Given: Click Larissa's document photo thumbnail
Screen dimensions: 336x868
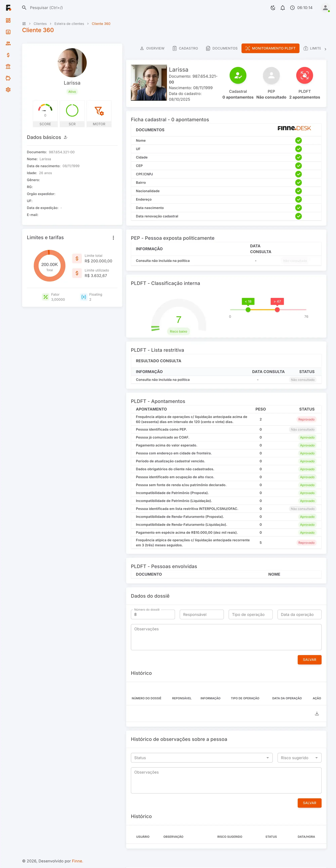Looking at the screenshot, I should 149,83.
